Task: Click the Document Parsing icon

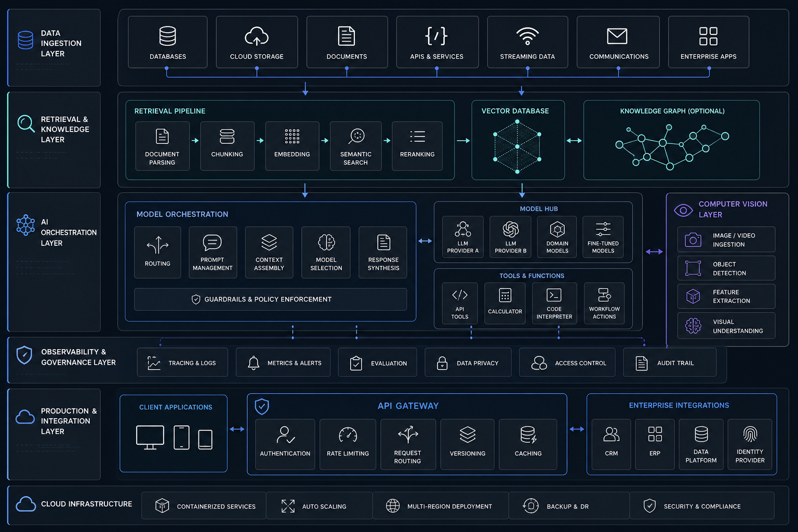Action: [x=162, y=137]
